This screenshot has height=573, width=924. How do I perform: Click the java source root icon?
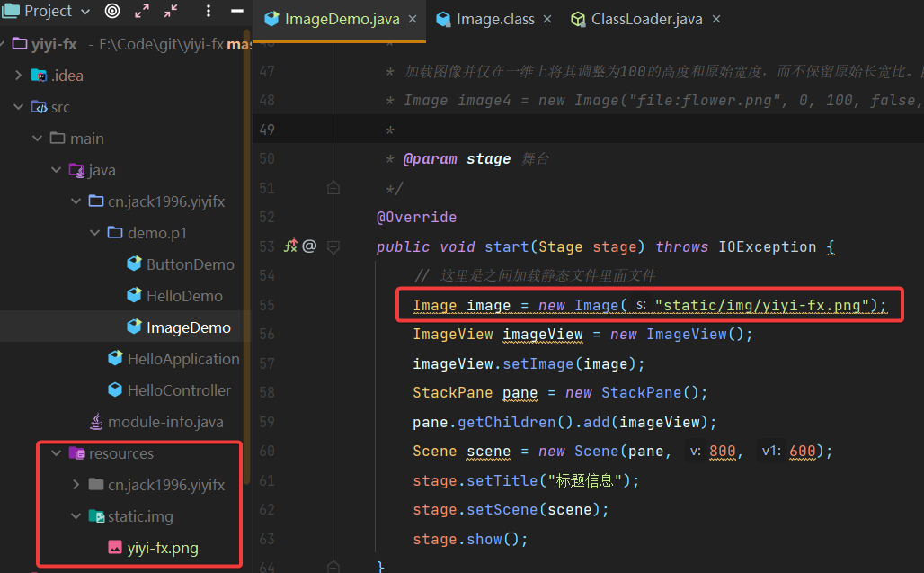[x=76, y=170]
